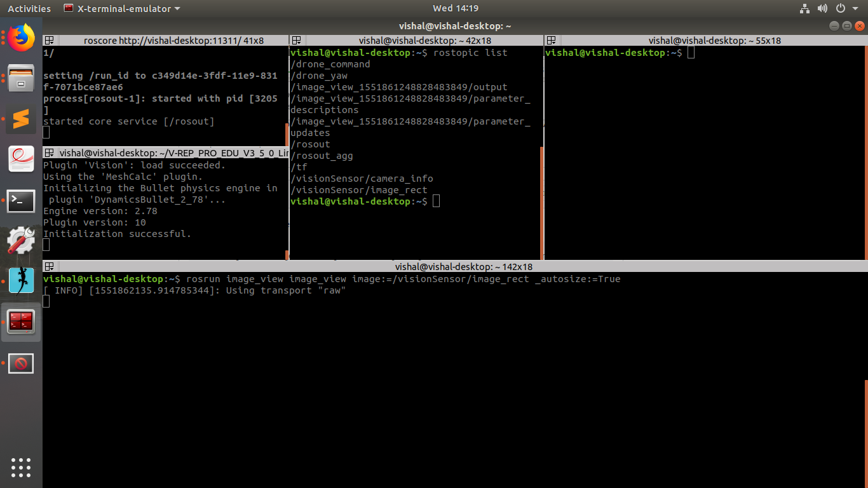Open the xterm menu icon on rostopic window
This screenshot has width=868, height=488.
[296, 40]
